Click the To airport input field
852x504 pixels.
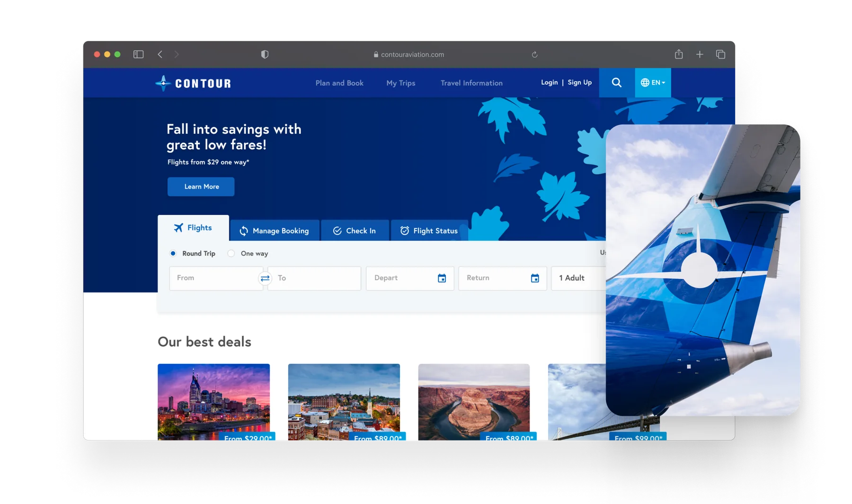click(x=314, y=278)
